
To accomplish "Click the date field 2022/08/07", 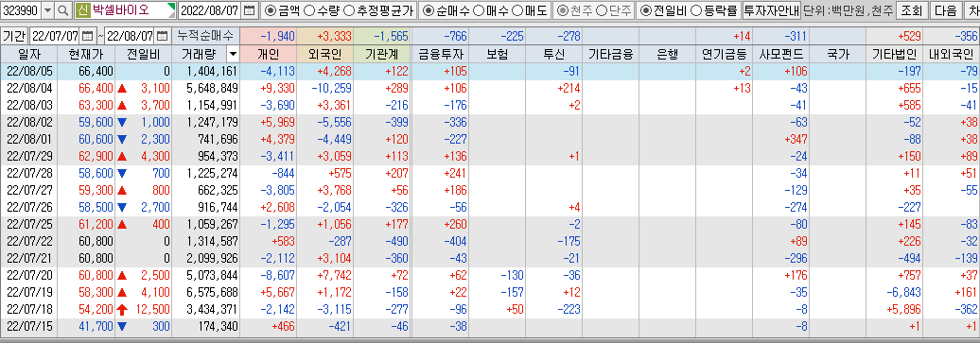I will click(x=210, y=10).
